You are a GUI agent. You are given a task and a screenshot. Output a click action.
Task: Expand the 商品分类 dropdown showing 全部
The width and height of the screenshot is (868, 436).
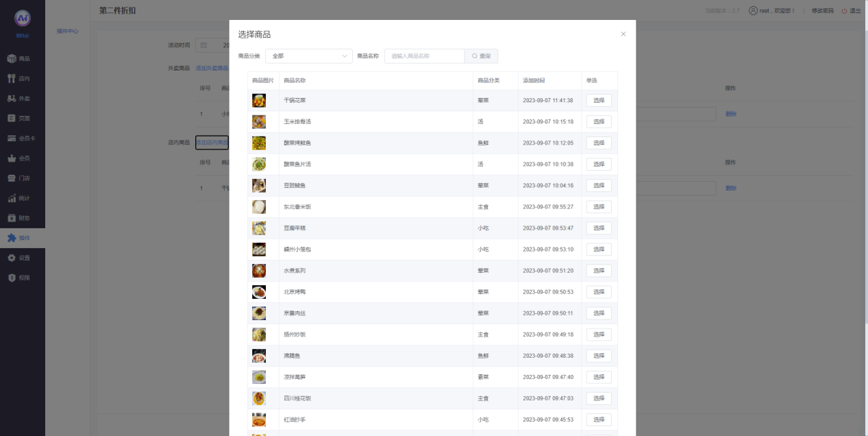coord(308,56)
